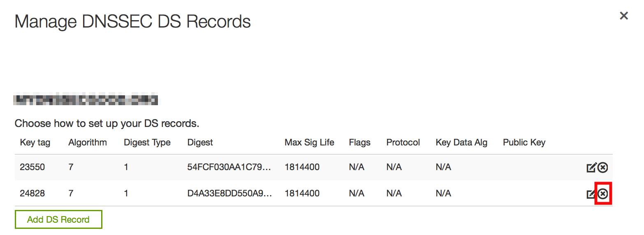Click the Max Sig Life column header
The height and width of the screenshot is (235, 644).
coord(309,143)
